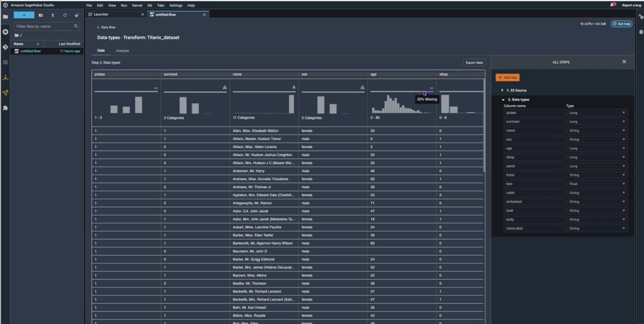This screenshot has width=644, height=324.
Task: Open the Settings menu
Action: [176, 5]
